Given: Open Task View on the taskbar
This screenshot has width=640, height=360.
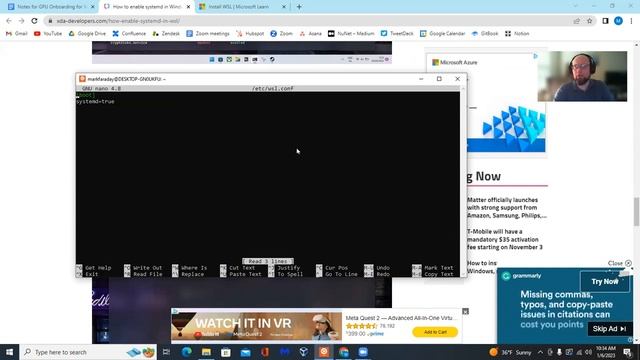Looking at the screenshot, I should (166, 352).
